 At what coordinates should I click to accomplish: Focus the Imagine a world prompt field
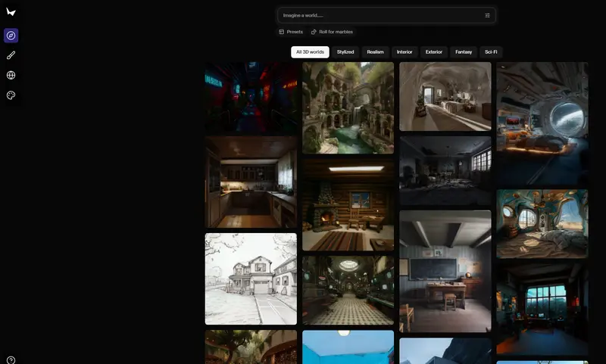[x=379, y=15]
